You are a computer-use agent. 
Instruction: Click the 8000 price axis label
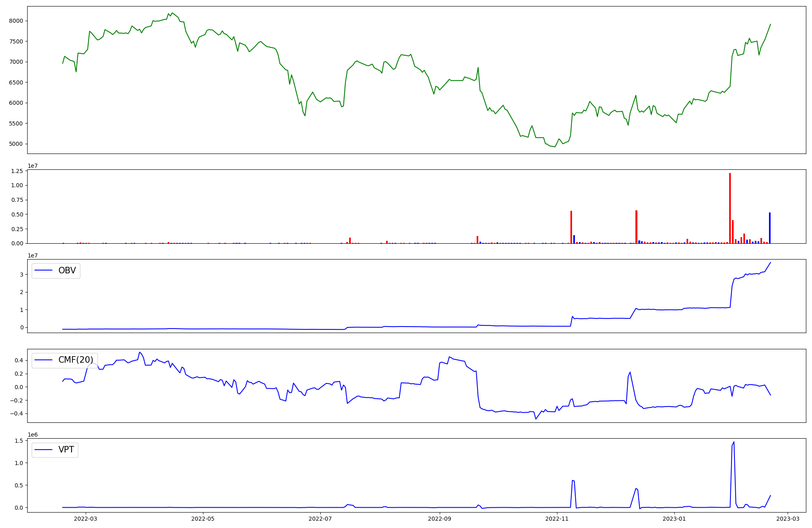16,21
